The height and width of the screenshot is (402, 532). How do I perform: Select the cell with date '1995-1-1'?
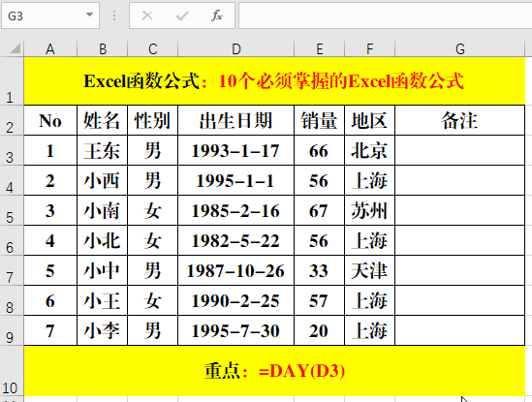click(235, 180)
